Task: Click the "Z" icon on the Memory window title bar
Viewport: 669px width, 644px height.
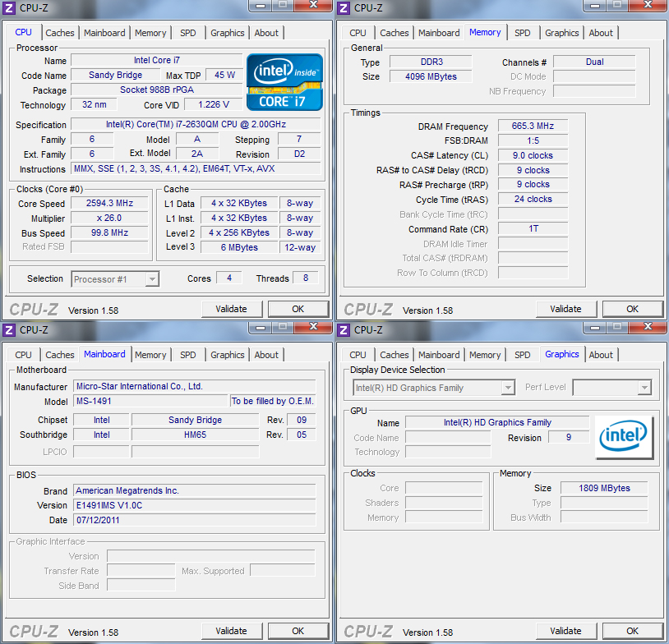Action: (344, 7)
